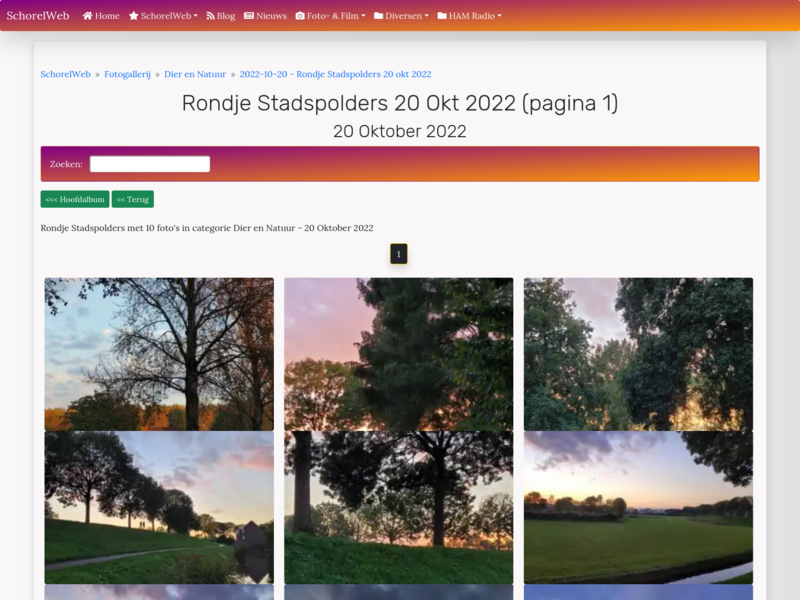The image size is (800, 600).
Task: Click the star icon beside SchorelWeb menu
Action: coord(134,16)
